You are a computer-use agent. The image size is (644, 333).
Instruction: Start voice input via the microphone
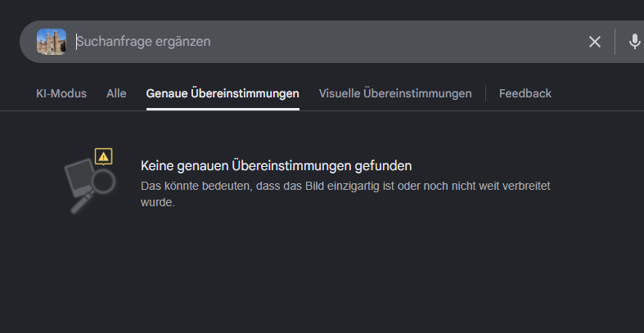634,42
